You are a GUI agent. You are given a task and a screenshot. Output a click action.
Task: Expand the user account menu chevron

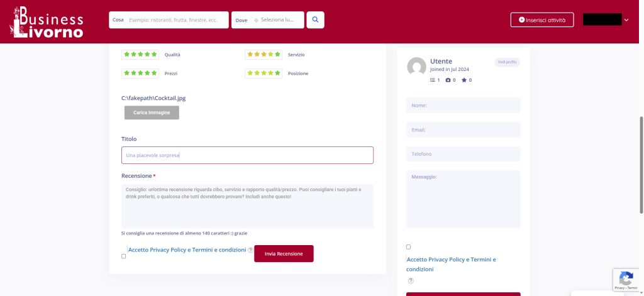(x=626, y=20)
